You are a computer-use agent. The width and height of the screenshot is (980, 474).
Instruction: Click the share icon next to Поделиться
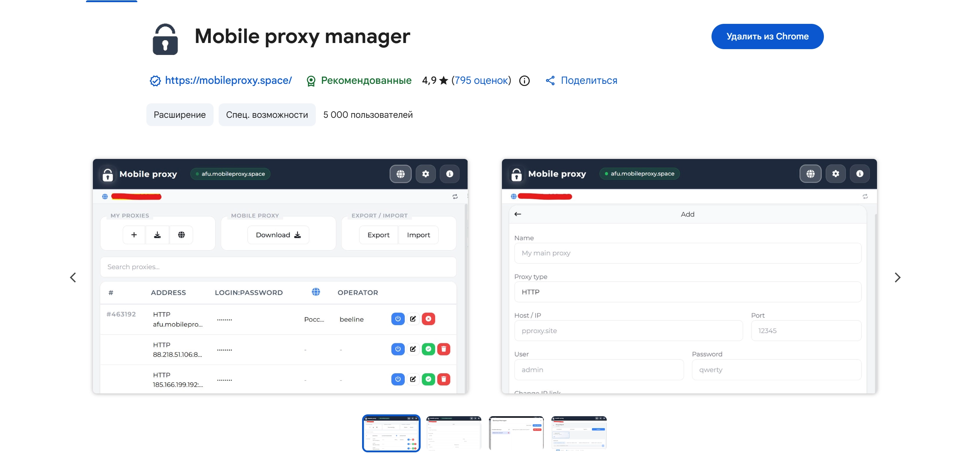(x=550, y=80)
